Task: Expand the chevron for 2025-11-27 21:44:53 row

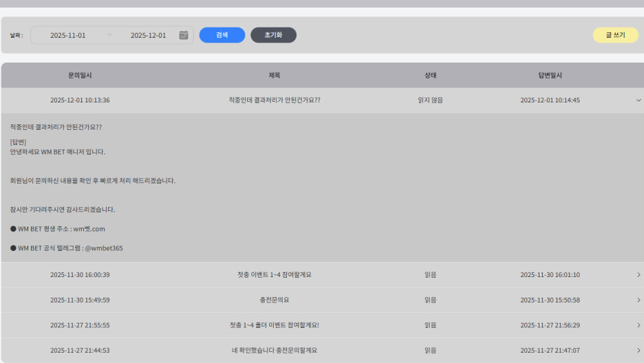Action: tap(638, 351)
